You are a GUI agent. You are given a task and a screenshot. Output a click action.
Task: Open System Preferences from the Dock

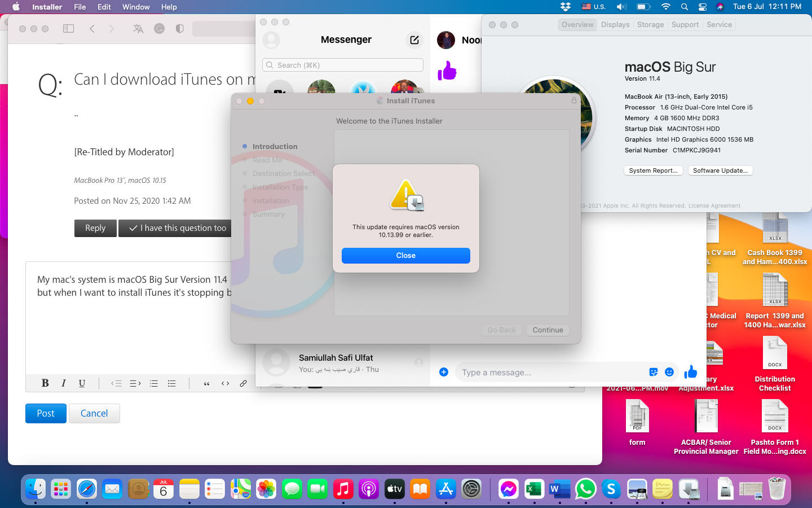click(x=471, y=489)
